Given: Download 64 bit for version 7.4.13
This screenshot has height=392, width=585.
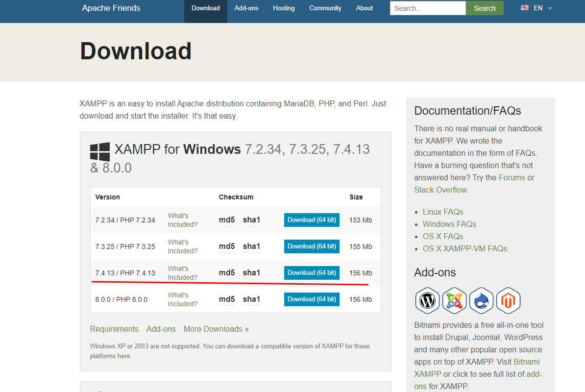Looking at the screenshot, I should (x=312, y=273).
